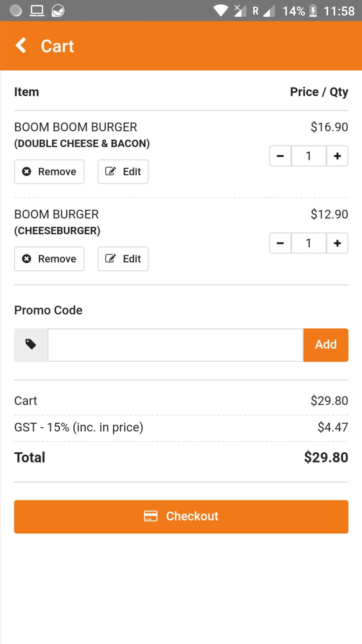Image resolution: width=362 pixels, height=644 pixels.
Task: Increase Boom Burger cheeseburger quantity
Action: pyautogui.click(x=337, y=243)
